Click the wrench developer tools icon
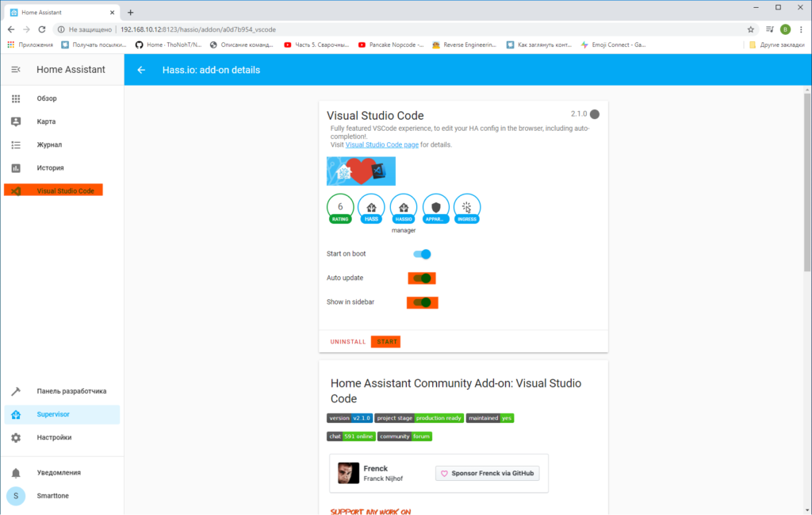The width and height of the screenshot is (812, 515). (16, 391)
